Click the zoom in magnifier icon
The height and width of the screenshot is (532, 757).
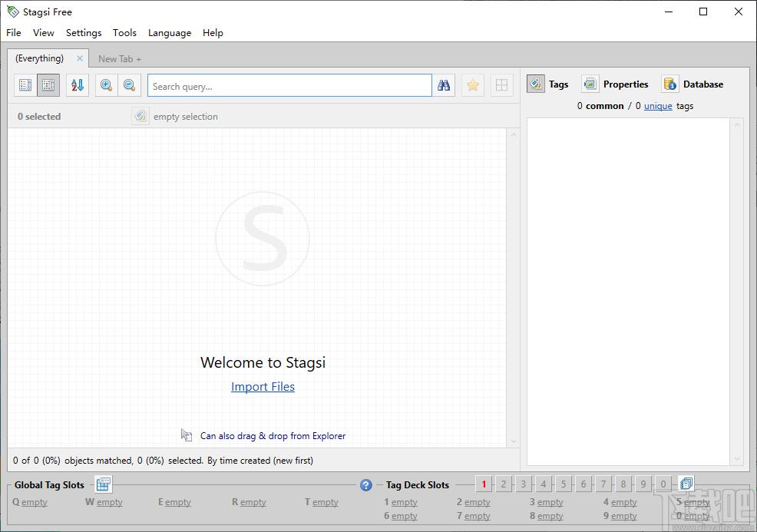click(107, 85)
